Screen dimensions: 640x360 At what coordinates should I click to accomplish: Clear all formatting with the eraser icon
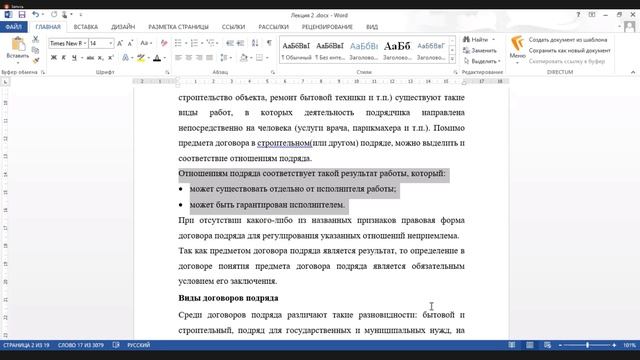point(164,43)
